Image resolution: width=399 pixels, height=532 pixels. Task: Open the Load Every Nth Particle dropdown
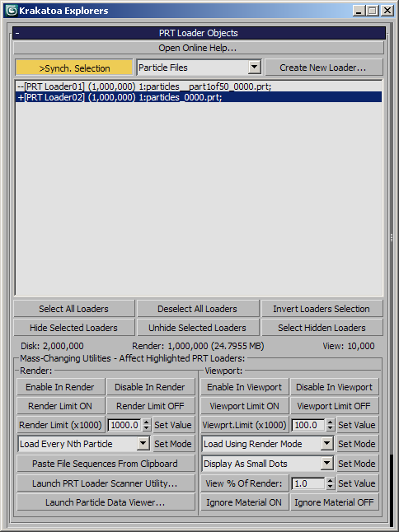coord(84,444)
